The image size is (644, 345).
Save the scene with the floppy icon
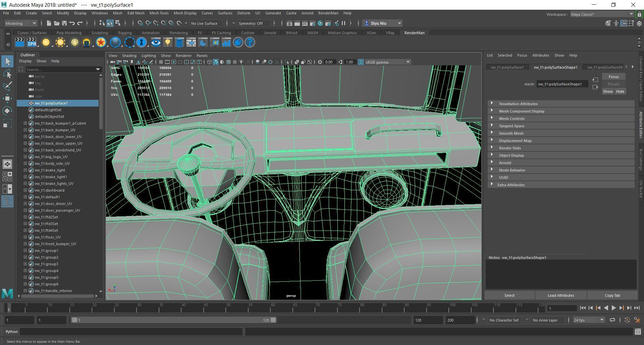[64, 23]
